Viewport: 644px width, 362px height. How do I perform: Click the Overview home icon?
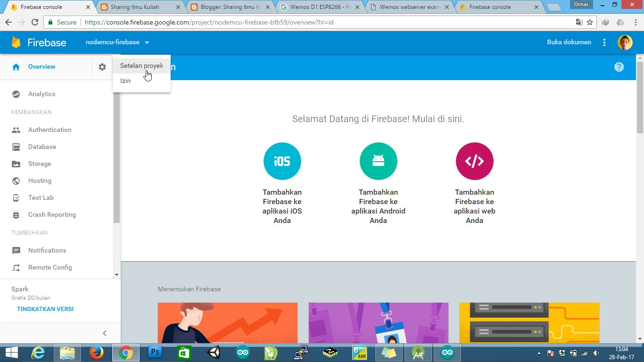16,67
